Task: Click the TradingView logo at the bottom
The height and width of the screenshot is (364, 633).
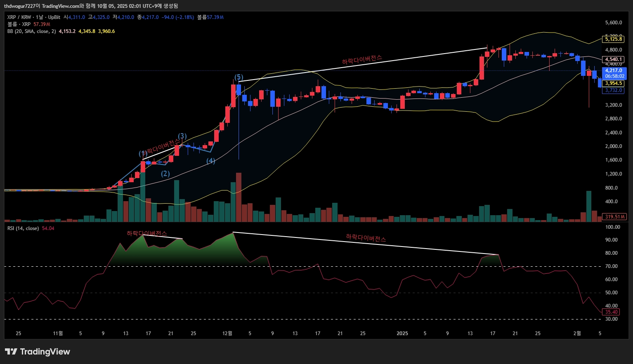Action: (38, 352)
